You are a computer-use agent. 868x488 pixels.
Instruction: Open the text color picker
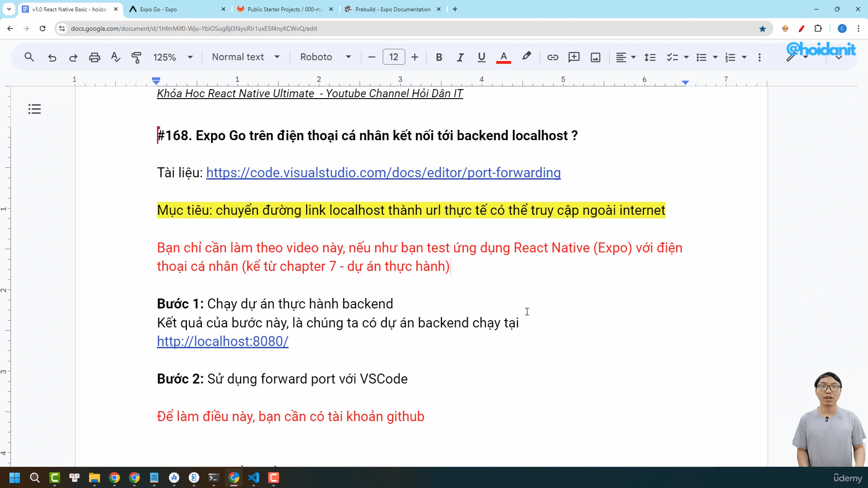pos(503,57)
